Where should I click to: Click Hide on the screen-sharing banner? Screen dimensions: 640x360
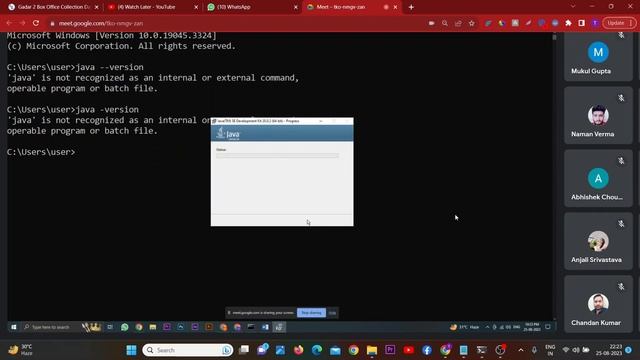(x=332, y=313)
